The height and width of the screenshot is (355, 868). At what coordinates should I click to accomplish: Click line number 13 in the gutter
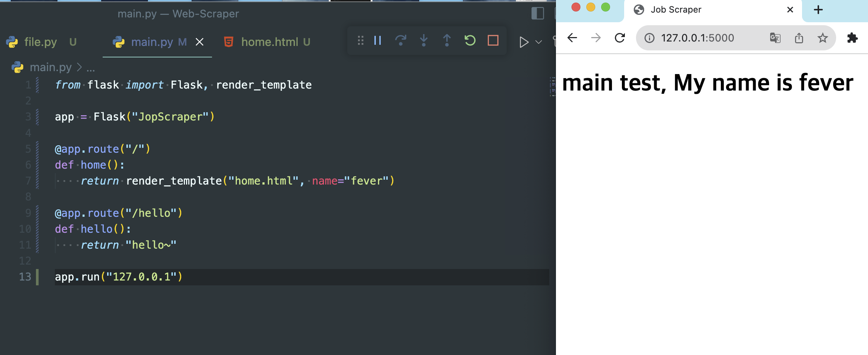25,277
